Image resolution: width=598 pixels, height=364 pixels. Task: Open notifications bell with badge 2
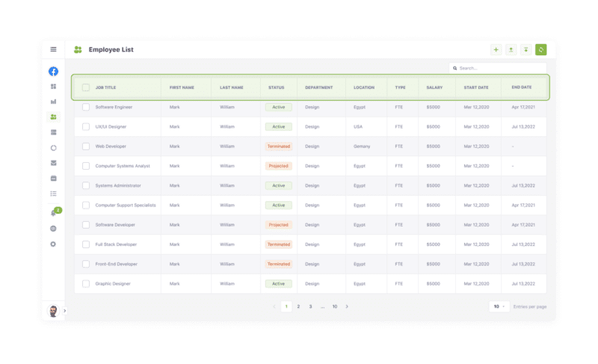point(53,214)
